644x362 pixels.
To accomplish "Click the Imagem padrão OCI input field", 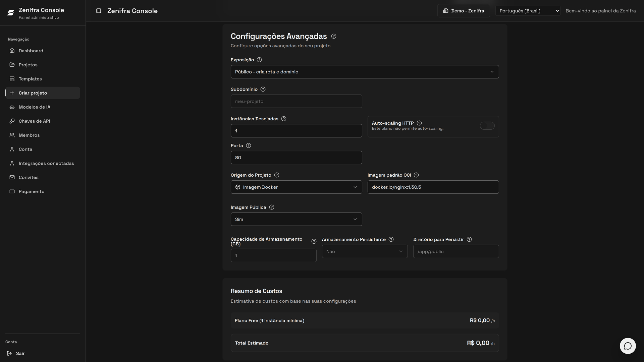I will click(433, 187).
